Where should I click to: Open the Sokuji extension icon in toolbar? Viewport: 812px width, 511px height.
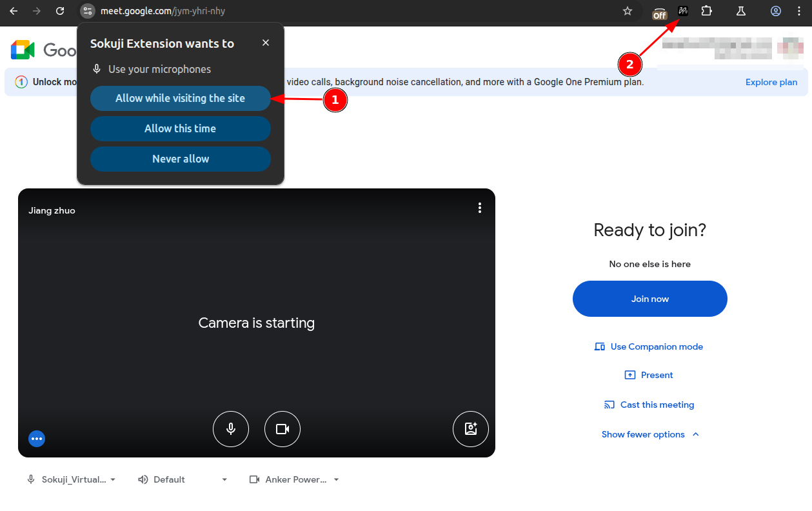683,11
